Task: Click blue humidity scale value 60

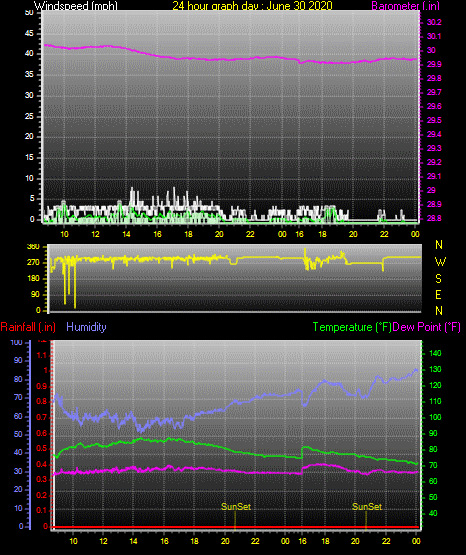Action: [x=18, y=416]
